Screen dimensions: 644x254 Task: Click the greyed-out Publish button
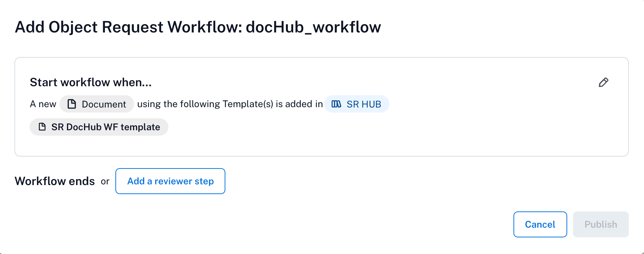coord(601,224)
